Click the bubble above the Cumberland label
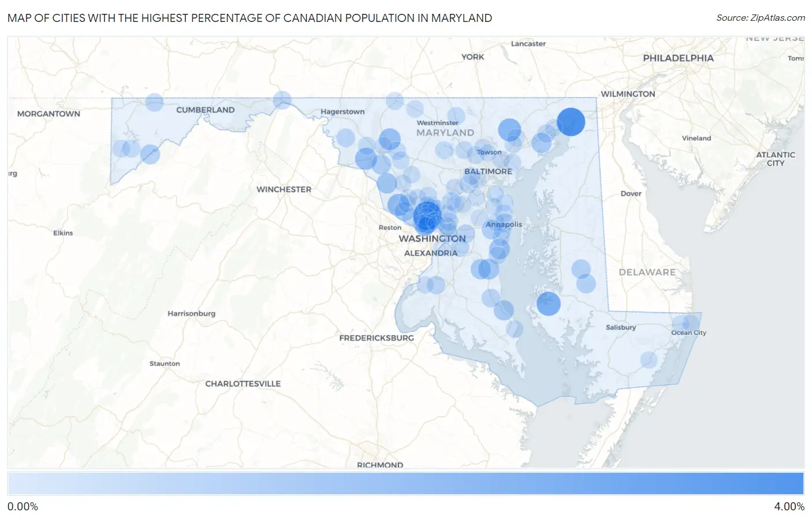 pyautogui.click(x=154, y=102)
